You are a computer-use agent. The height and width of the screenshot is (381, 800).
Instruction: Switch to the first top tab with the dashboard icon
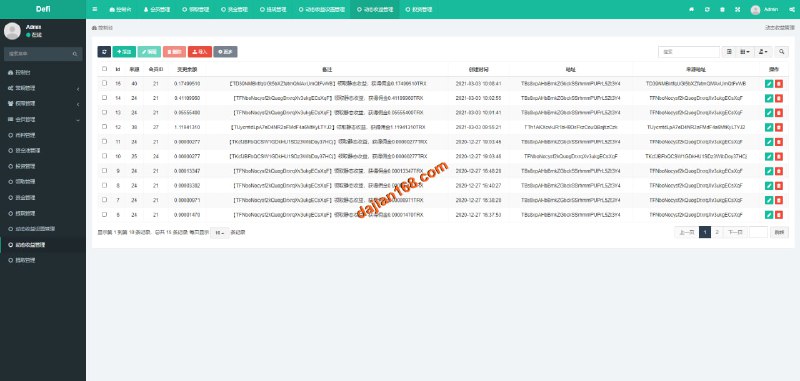pyautogui.click(x=120, y=9)
